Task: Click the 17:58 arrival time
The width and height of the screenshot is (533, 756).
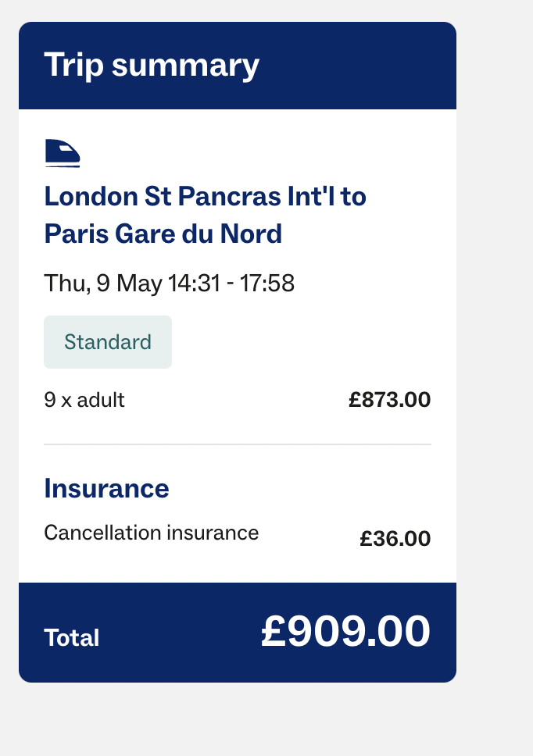Action: (x=266, y=283)
